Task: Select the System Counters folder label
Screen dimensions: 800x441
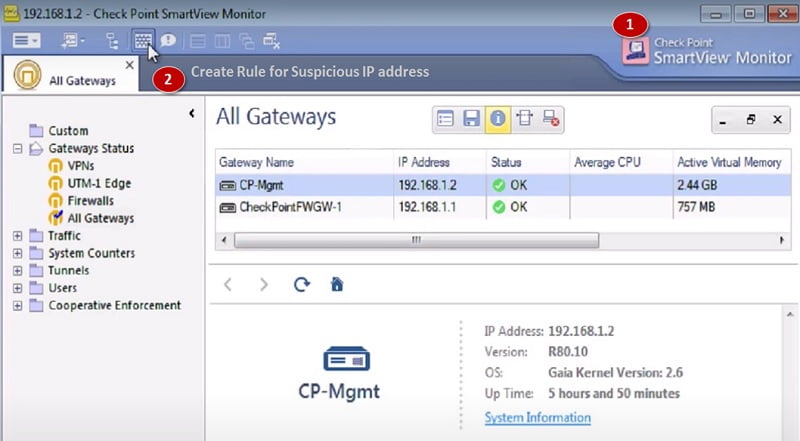Action: (x=92, y=253)
